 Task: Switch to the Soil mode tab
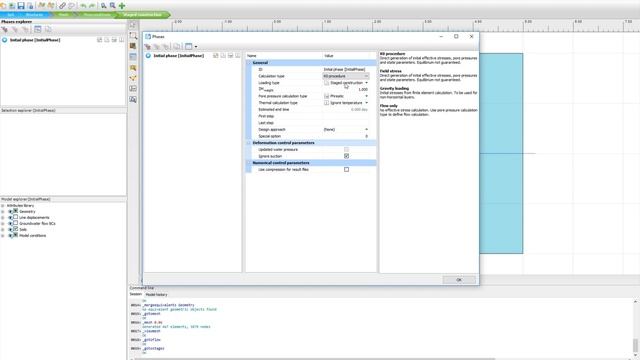tap(11, 15)
